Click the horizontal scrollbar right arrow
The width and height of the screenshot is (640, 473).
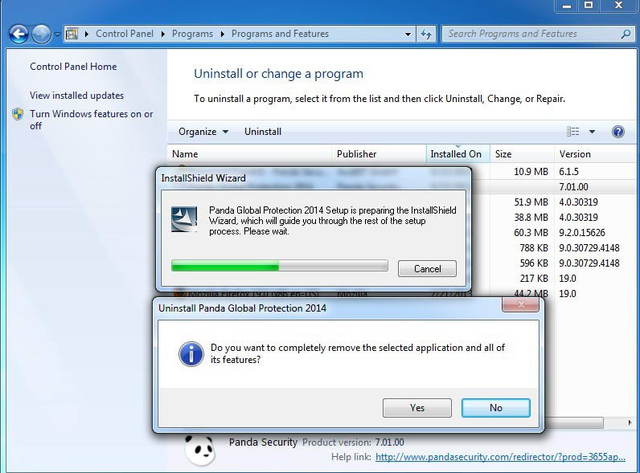(629, 423)
